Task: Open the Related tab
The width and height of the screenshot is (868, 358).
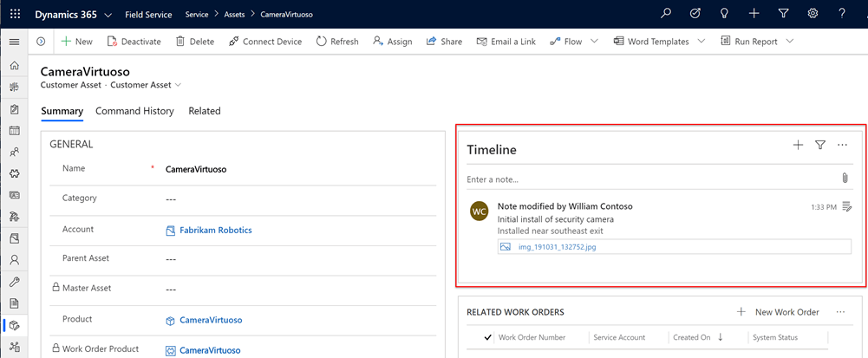Action: coord(205,111)
